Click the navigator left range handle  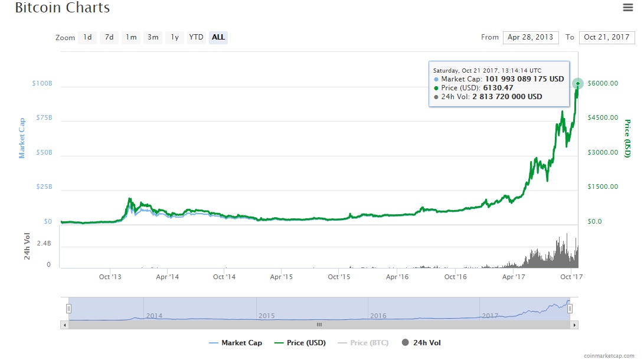pyautogui.click(x=68, y=309)
